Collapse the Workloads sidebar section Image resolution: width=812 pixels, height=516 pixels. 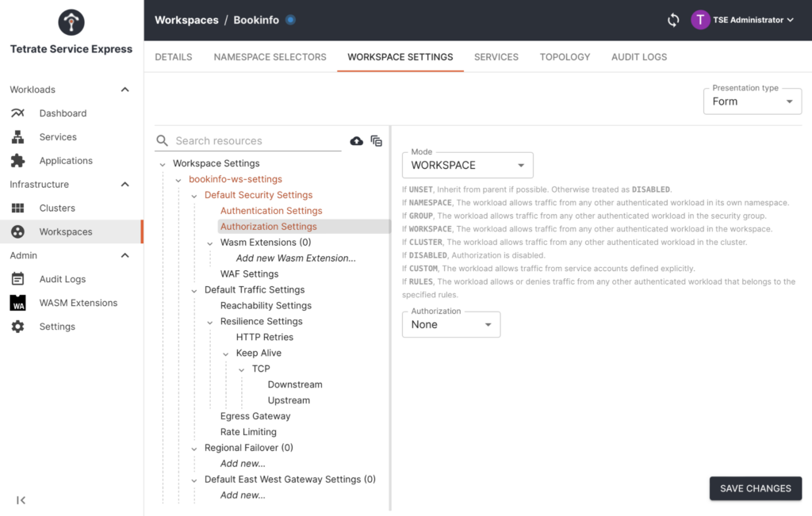pos(124,90)
